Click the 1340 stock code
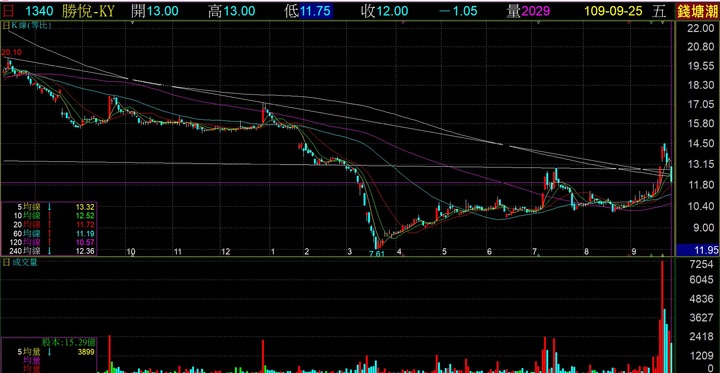Image resolution: width=720 pixels, height=373 pixels. [38, 11]
